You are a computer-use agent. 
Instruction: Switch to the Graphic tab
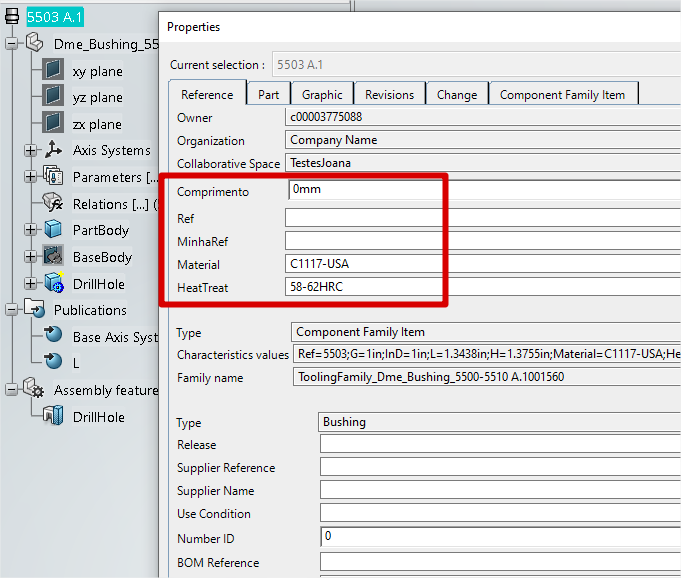pos(322,94)
